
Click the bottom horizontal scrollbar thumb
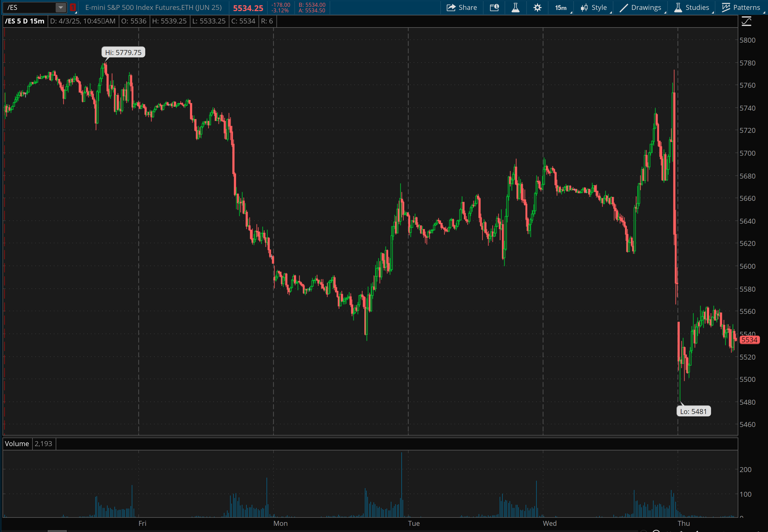point(57,530)
